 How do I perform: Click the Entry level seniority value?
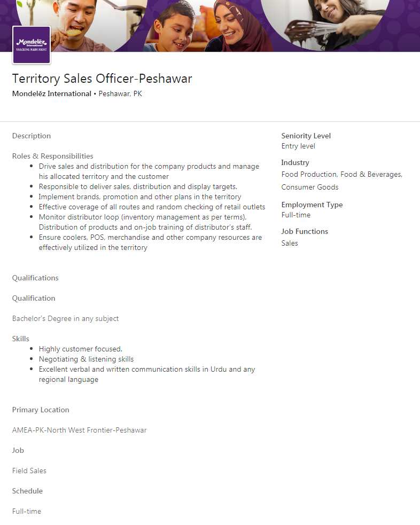(298, 146)
